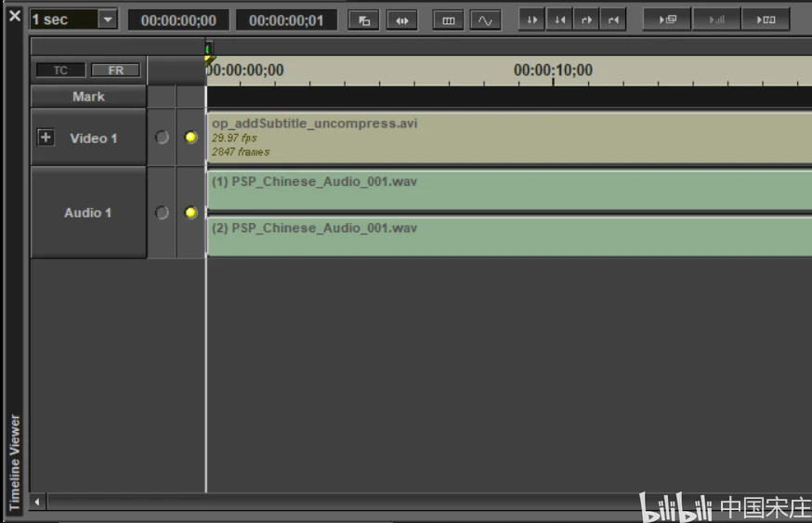Click the first down-arrow edit-point icon
Viewport: 812px width, 523px height.
click(x=531, y=20)
